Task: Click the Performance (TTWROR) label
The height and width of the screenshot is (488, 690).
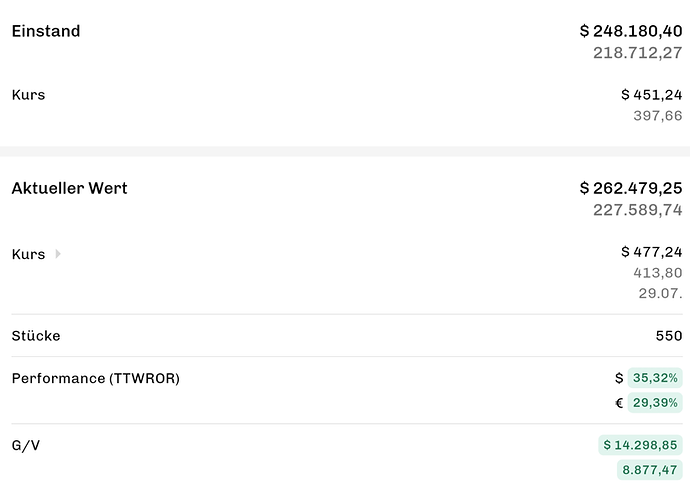Action: pos(96,378)
